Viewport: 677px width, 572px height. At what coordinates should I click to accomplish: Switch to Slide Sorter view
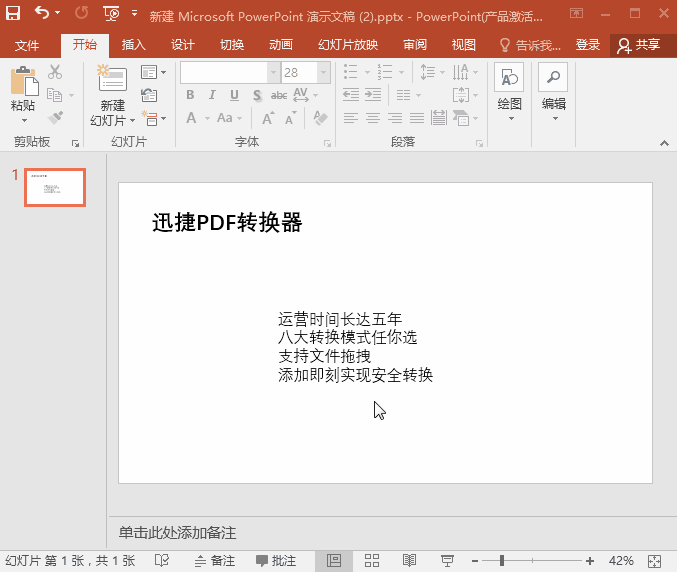pyautogui.click(x=371, y=561)
